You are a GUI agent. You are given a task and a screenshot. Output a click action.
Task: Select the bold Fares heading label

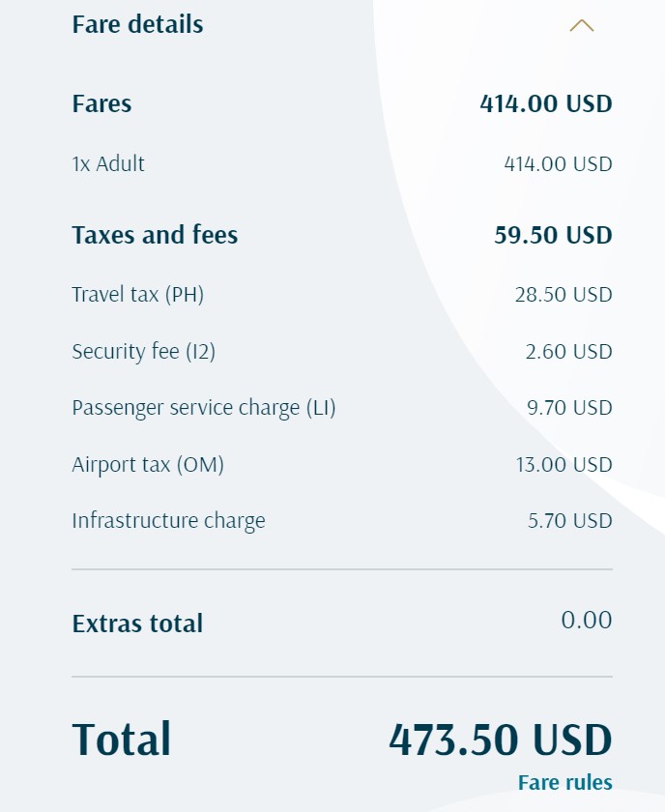click(x=101, y=103)
